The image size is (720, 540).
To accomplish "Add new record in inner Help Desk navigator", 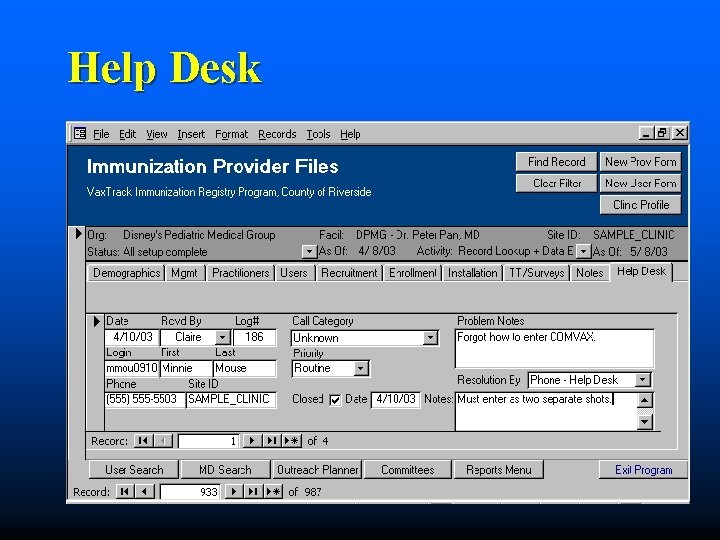I will pos(291,441).
